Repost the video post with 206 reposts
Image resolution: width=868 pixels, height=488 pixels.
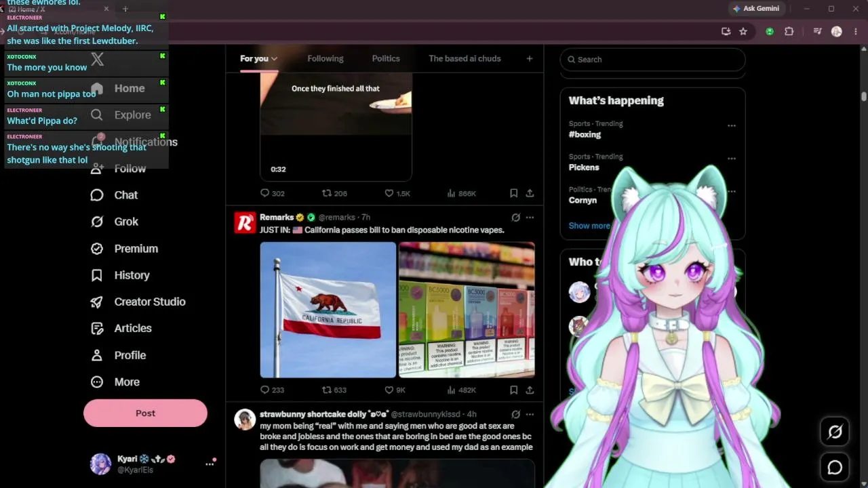click(x=334, y=193)
